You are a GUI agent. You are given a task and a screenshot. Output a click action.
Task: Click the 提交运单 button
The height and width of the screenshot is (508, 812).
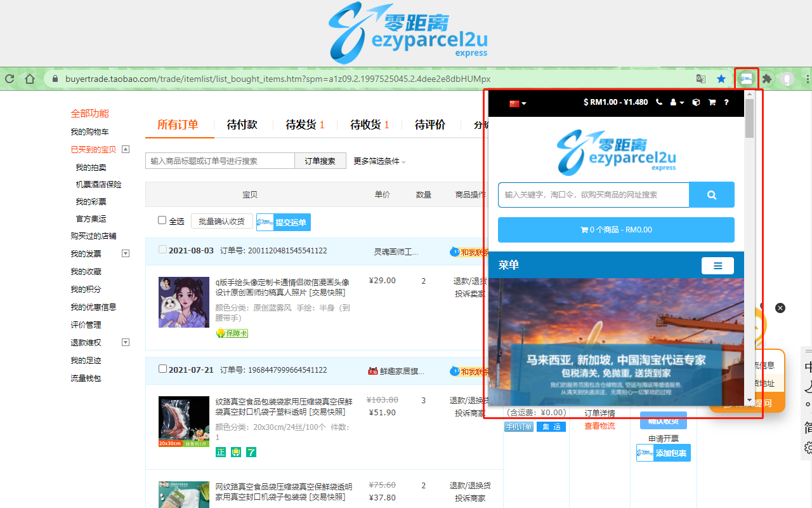click(x=284, y=222)
